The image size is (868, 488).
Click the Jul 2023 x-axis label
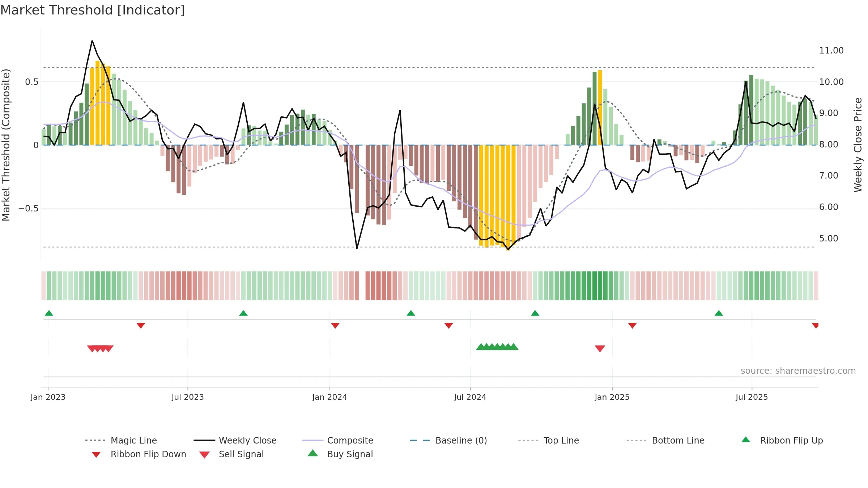click(x=188, y=397)
